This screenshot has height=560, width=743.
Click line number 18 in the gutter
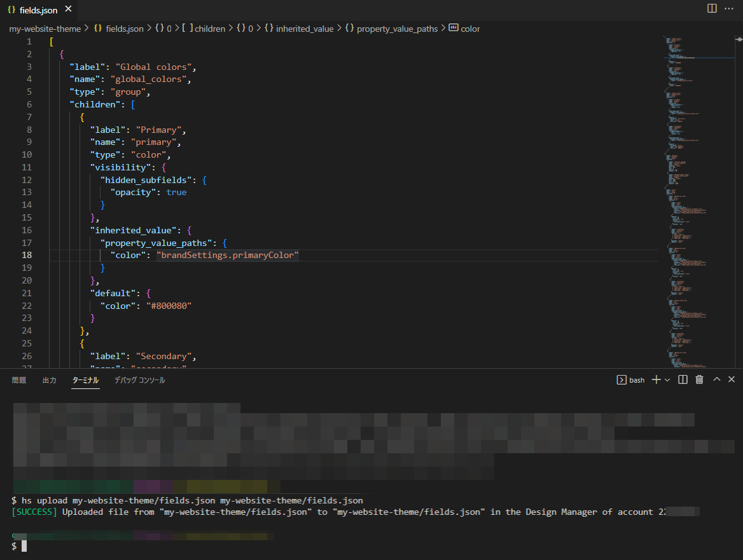(27, 255)
